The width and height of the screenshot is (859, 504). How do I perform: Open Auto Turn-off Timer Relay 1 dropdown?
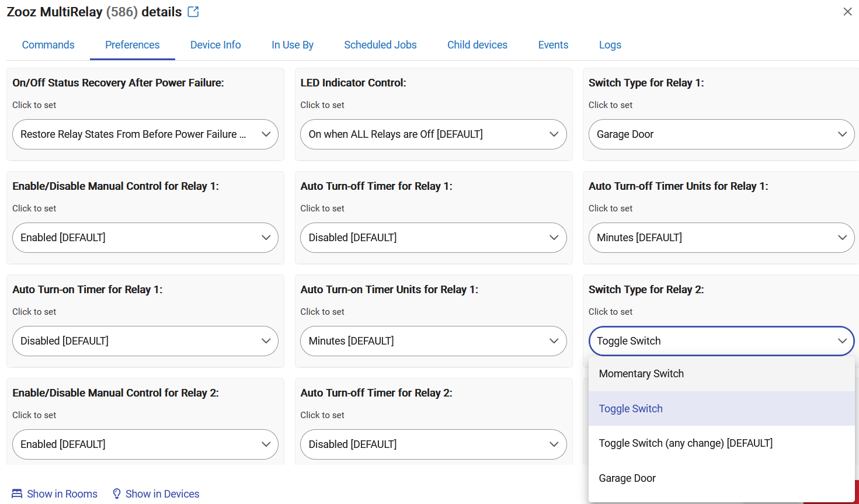click(x=433, y=238)
